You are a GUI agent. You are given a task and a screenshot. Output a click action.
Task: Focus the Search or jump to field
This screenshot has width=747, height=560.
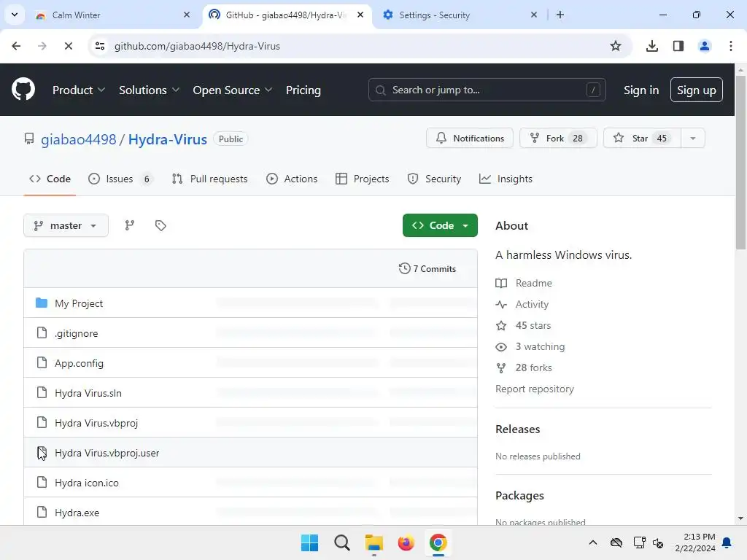(487, 90)
